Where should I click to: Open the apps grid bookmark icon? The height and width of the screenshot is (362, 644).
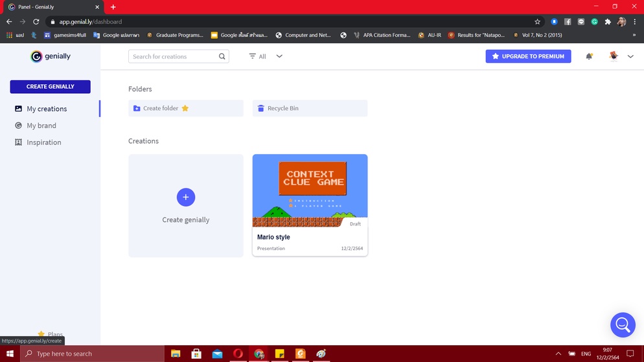(10, 36)
